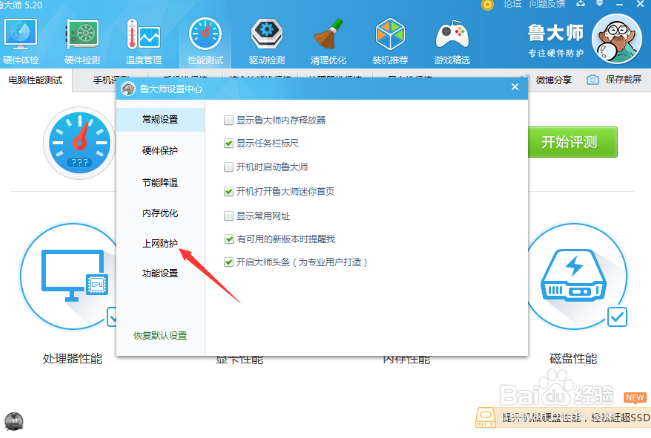Select 功能设置 settings tab

coord(160,273)
